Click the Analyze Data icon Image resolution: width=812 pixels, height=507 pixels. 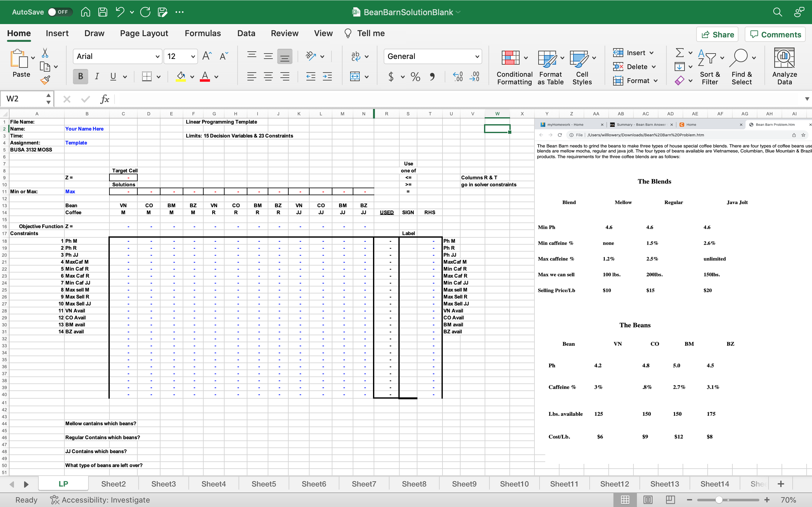click(x=784, y=67)
